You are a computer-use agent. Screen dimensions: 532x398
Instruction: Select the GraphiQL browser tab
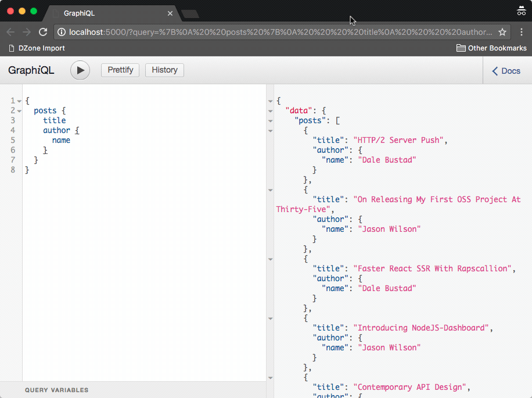pyautogui.click(x=112, y=13)
